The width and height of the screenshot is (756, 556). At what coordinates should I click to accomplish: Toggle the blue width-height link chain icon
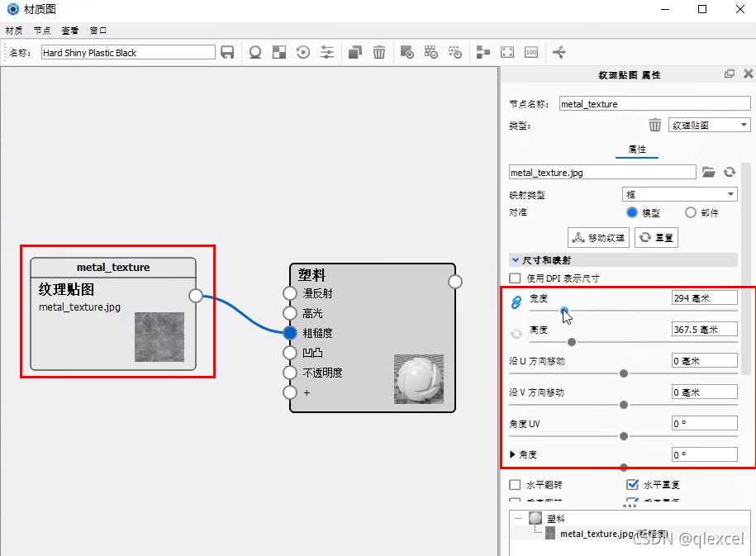(516, 302)
